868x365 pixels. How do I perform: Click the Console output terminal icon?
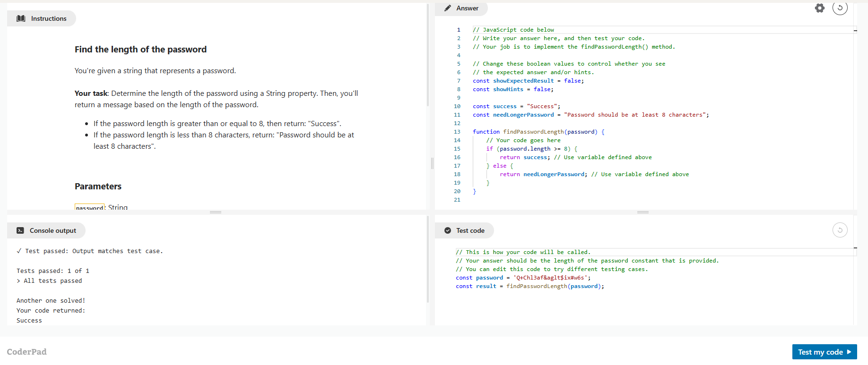[x=20, y=230]
